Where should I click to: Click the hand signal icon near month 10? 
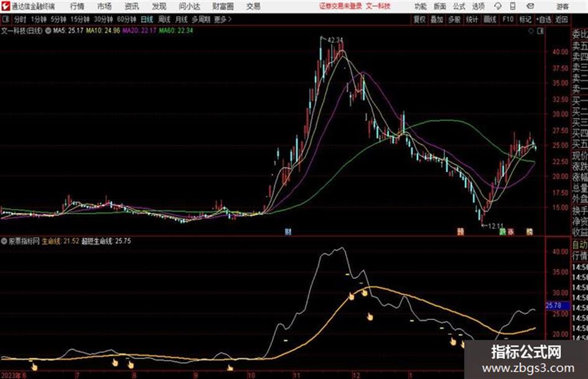pos(230,367)
